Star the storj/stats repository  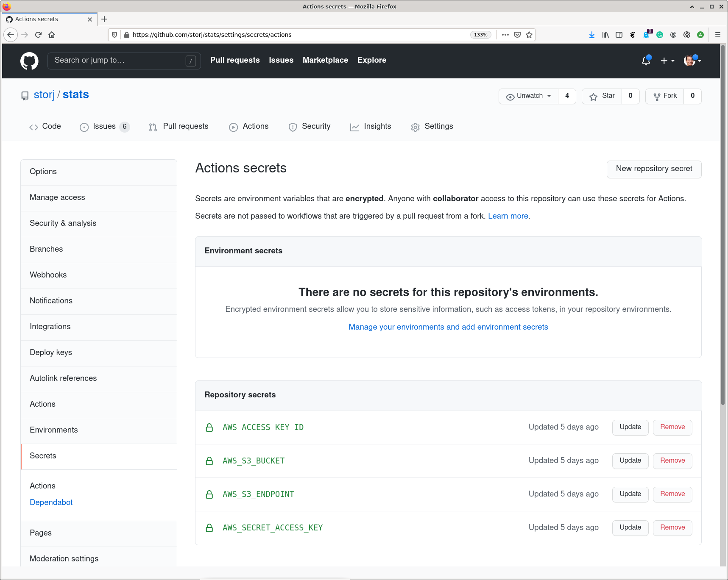pos(602,96)
